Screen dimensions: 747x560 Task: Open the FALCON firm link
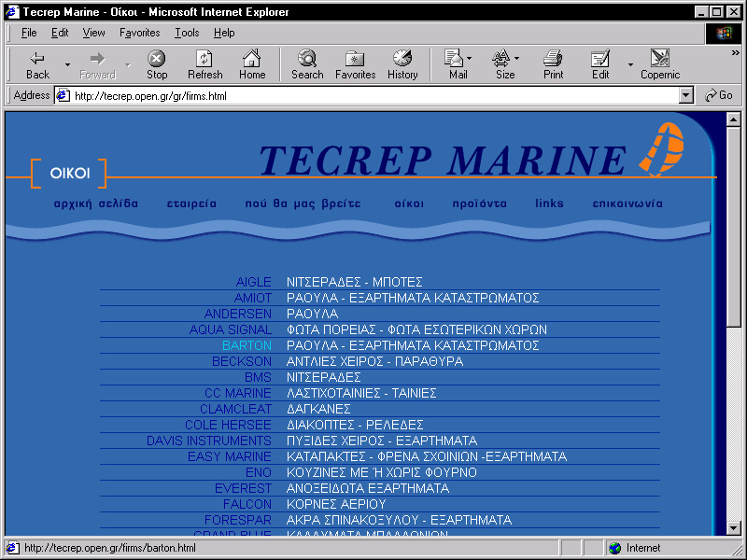pos(247,504)
